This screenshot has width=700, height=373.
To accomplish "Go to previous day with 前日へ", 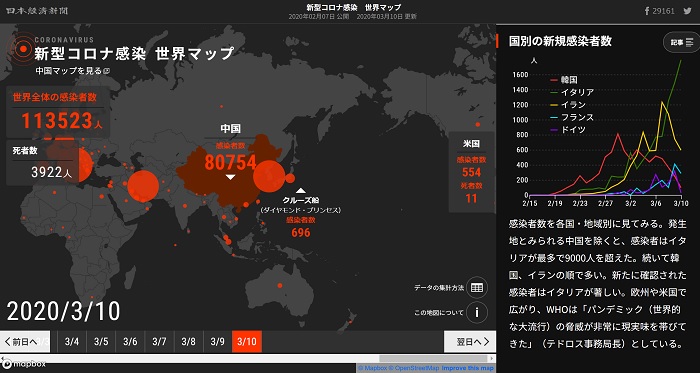I will click(25, 342).
